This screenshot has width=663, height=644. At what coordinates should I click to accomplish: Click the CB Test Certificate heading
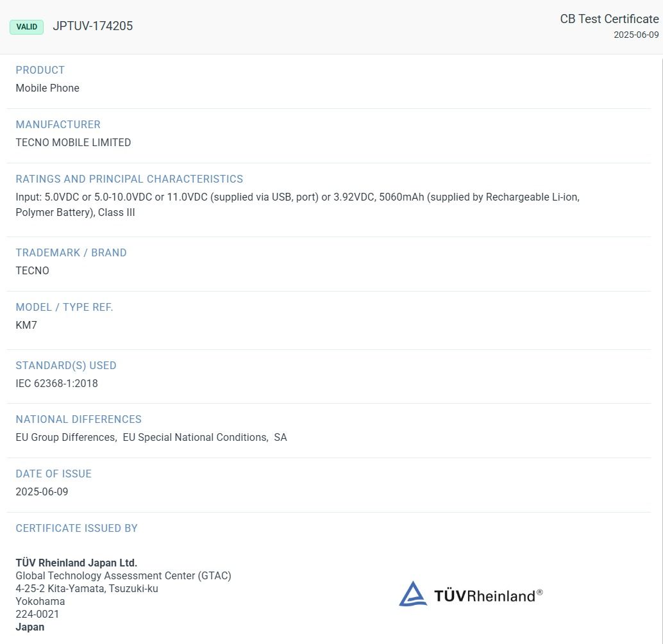click(x=609, y=19)
